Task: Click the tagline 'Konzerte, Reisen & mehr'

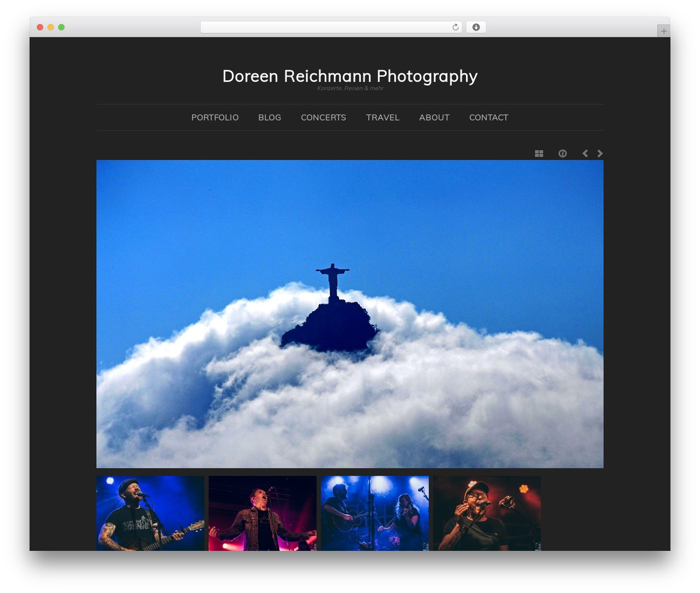Action: (x=351, y=88)
